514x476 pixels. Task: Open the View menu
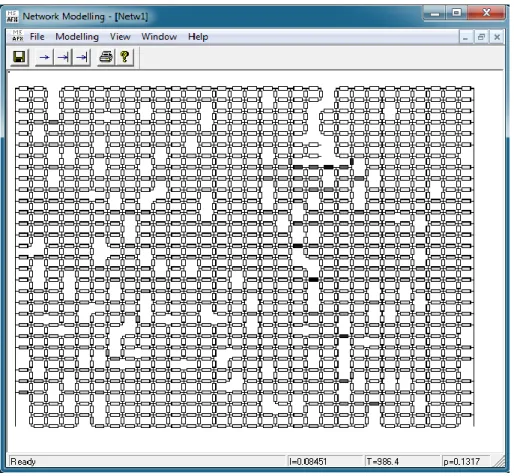[120, 36]
